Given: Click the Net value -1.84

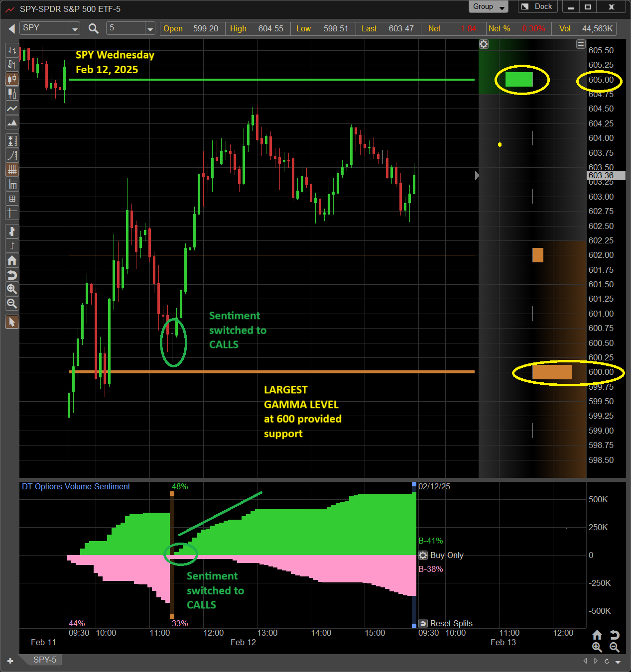Looking at the screenshot, I should point(467,29).
